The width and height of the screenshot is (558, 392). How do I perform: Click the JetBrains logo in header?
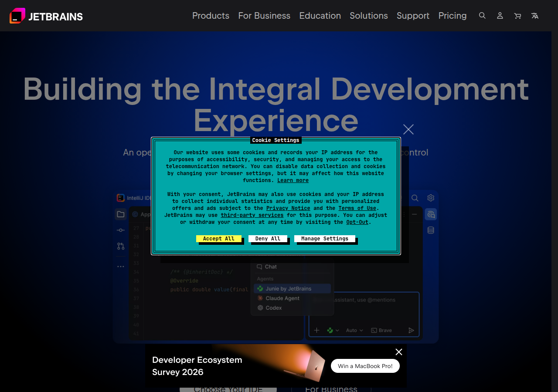point(46,16)
